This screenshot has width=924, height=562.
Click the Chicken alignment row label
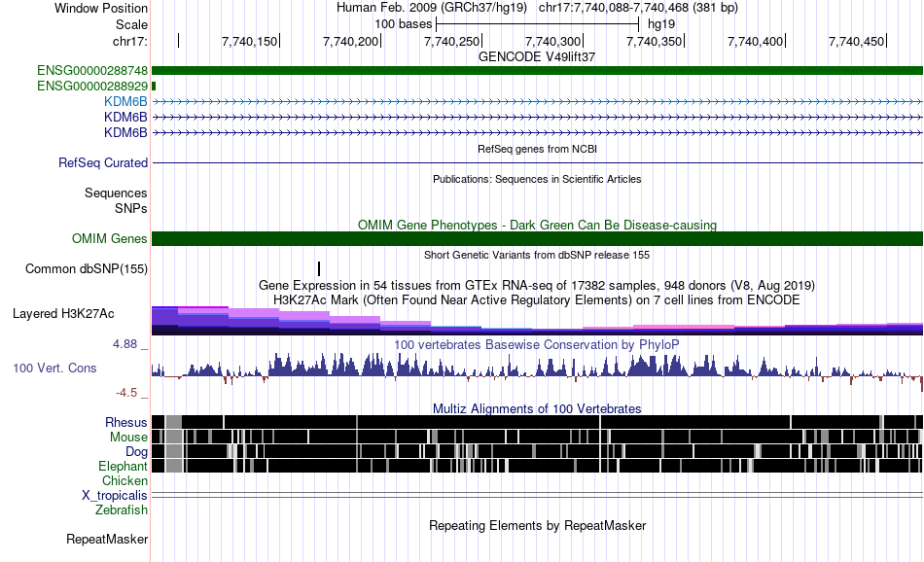click(x=124, y=480)
